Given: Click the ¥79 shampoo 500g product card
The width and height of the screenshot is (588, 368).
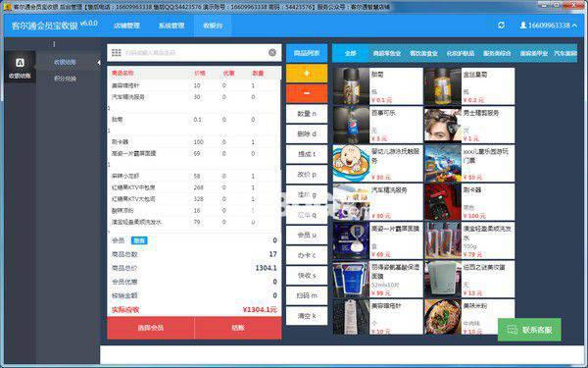Looking at the screenshot, I should click(469, 240).
